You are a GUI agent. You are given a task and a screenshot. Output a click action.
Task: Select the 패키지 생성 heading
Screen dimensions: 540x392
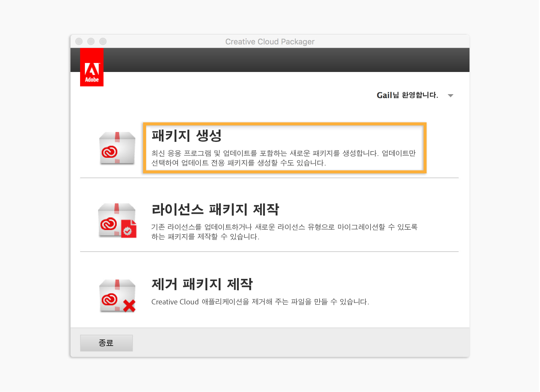(x=187, y=136)
